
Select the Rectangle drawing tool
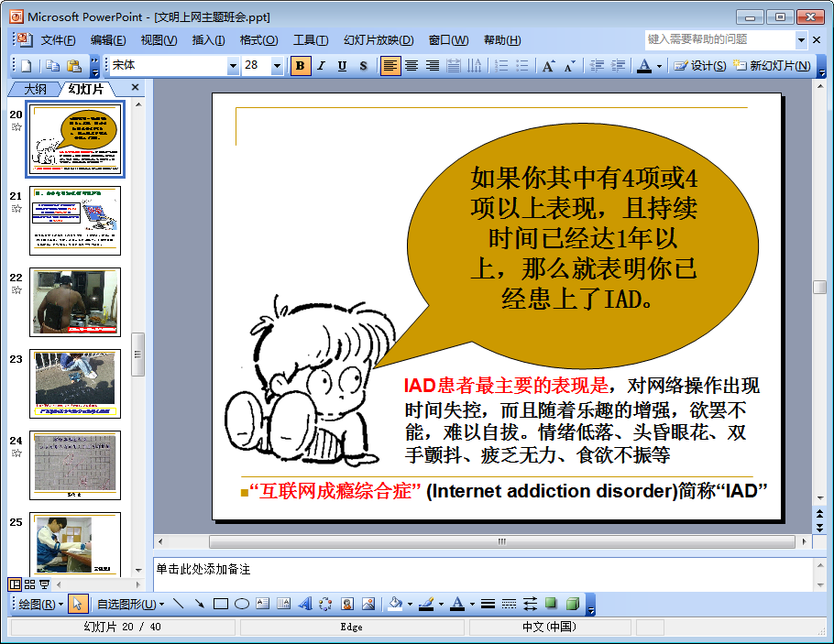coord(221,604)
